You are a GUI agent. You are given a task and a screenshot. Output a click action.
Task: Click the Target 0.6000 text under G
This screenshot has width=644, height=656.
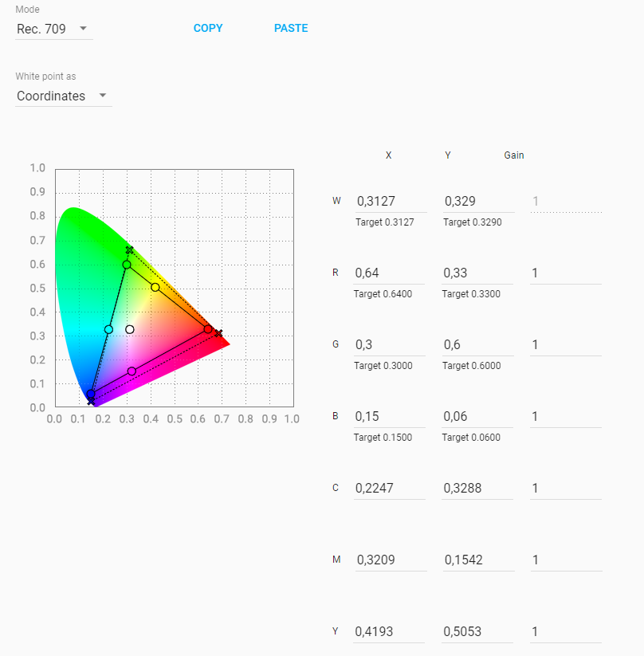click(472, 366)
